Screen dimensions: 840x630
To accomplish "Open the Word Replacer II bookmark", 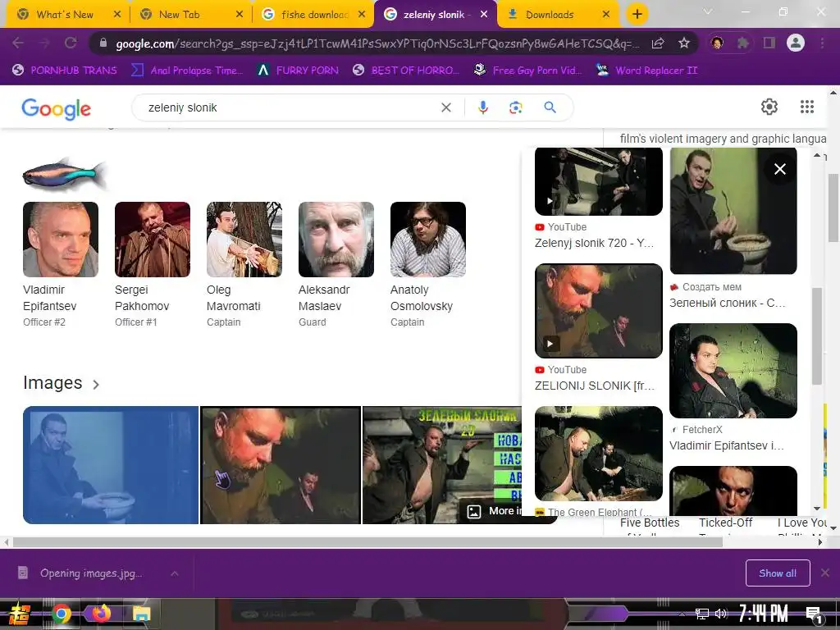I will point(647,71).
